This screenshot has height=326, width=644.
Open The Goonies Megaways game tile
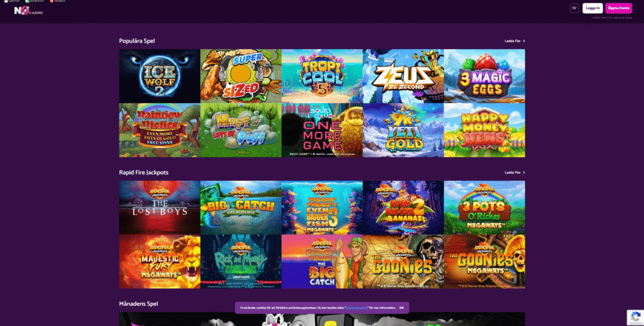coord(485,261)
